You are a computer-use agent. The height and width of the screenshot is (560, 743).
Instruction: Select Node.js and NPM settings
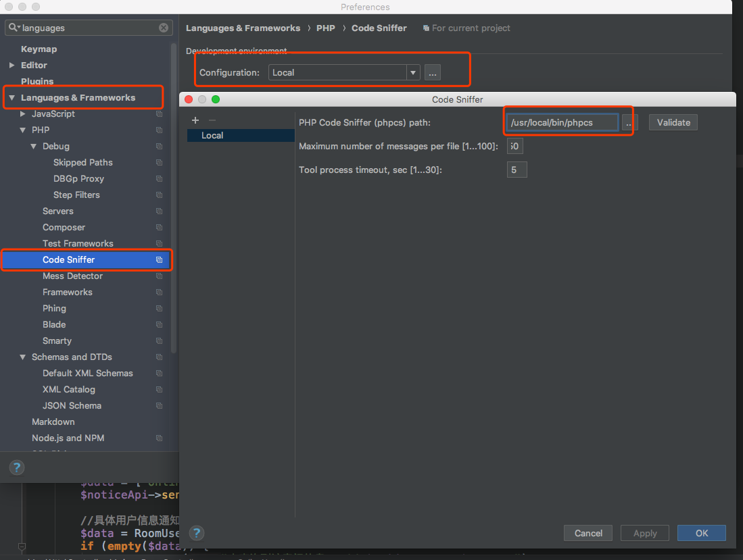point(68,438)
